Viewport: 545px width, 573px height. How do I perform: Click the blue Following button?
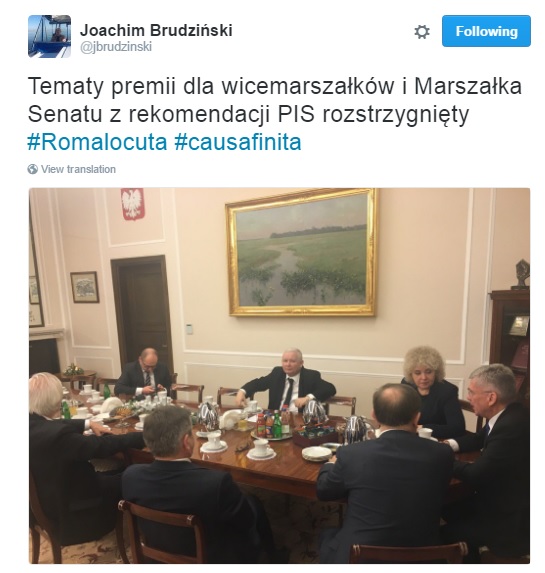tap(486, 31)
